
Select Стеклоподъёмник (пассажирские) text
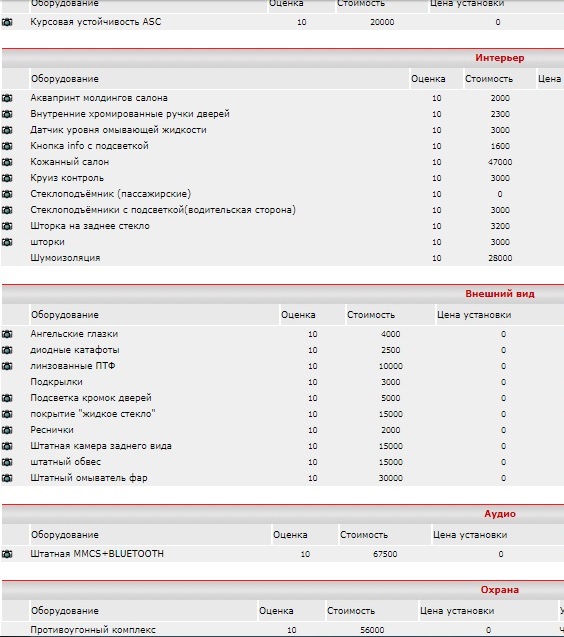tap(111, 194)
